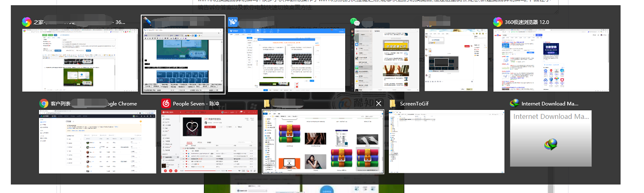Click the green WeChat icon
The image size is (644, 193).
tap(355, 22)
